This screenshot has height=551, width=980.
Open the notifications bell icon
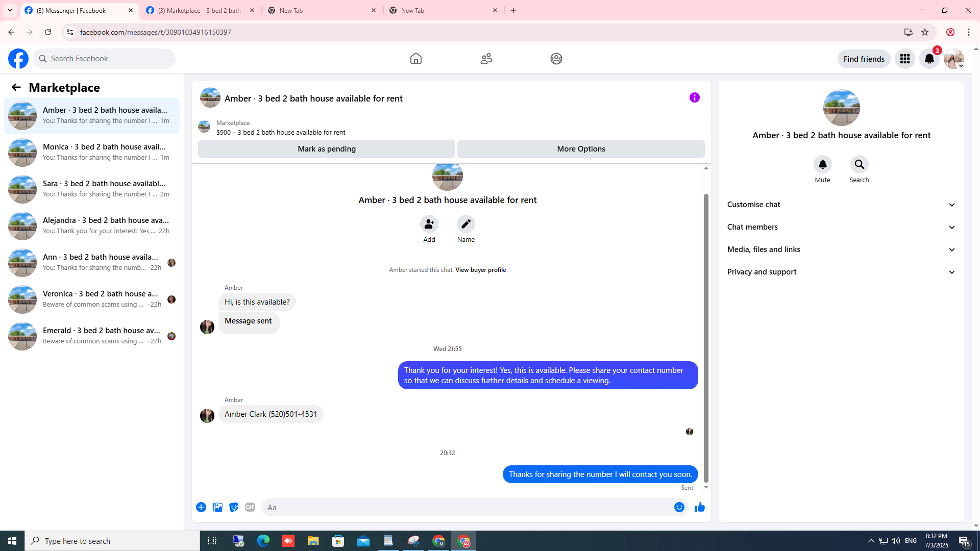pyautogui.click(x=929, y=59)
